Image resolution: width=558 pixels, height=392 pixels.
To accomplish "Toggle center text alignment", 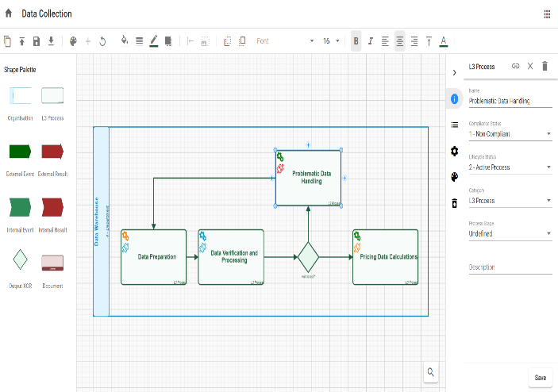I will (x=399, y=40).
